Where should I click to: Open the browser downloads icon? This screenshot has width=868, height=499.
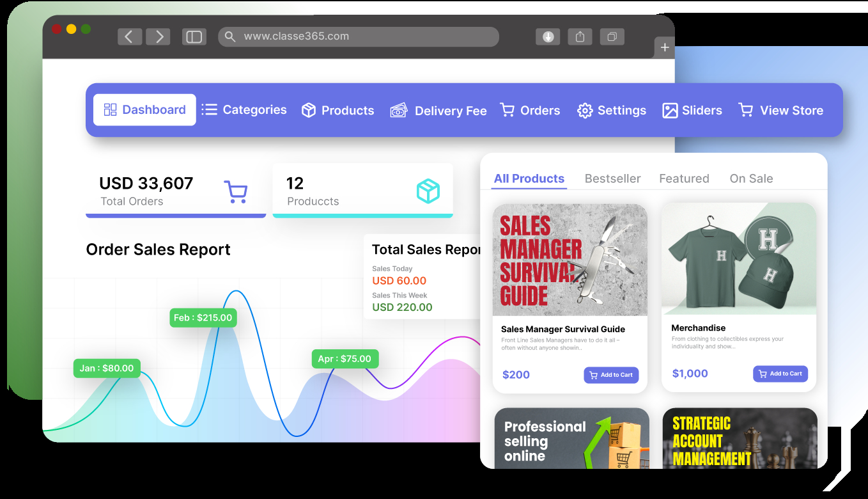coord(548,36)
